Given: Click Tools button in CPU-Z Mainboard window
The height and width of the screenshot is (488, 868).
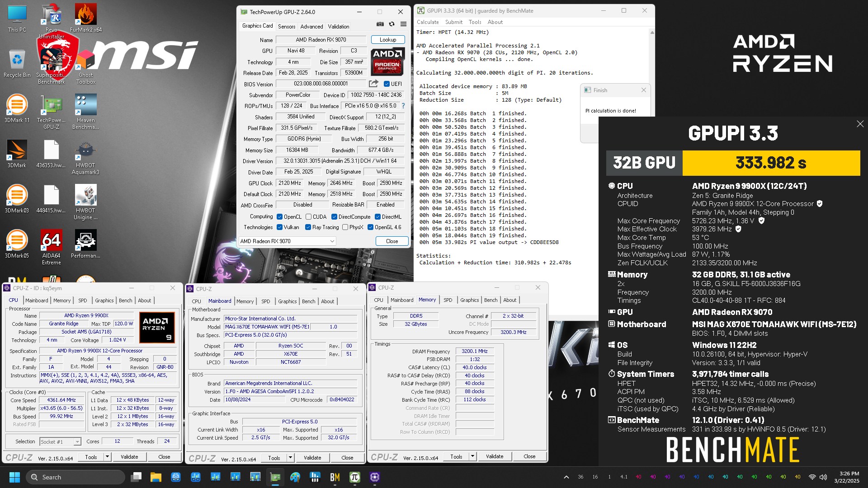Looking at the screenshot, I should pyautogui.click(x=274, y=458).
